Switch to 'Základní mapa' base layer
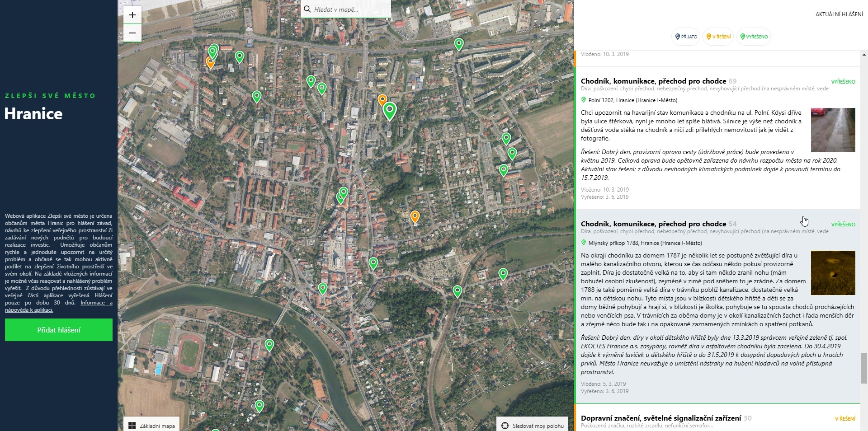The image size is (868, 431). tap(151, 425)
